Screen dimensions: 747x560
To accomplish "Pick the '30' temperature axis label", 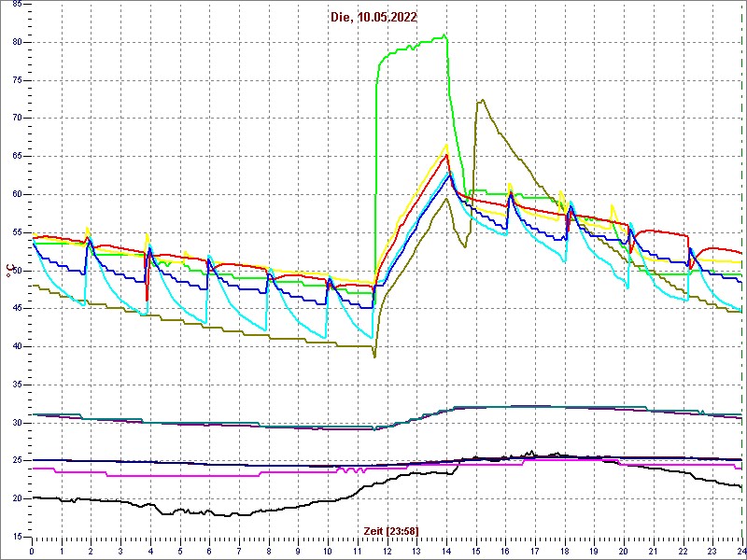I will pos(16,423).
